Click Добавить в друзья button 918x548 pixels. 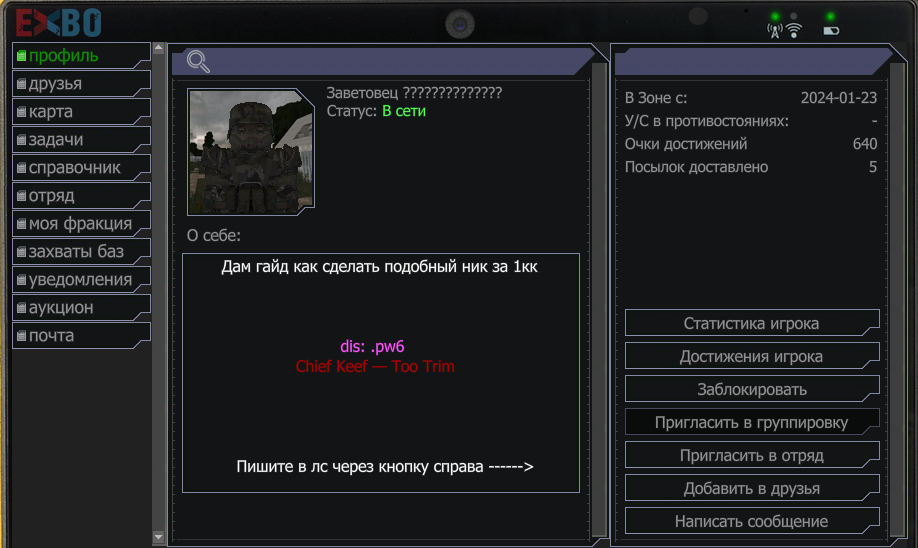pyautogui.click(x=752, y=488)
